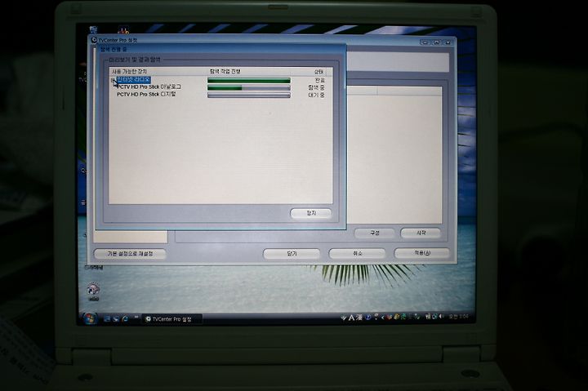
Task: Open the Windows Start orb
Action: [x=89, y=318]
